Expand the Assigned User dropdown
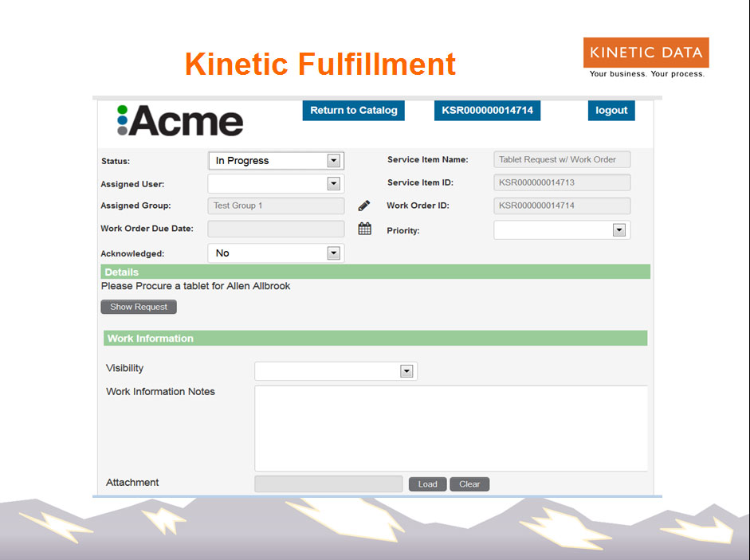The image size is (750, 560). click(x=276, y=184)
